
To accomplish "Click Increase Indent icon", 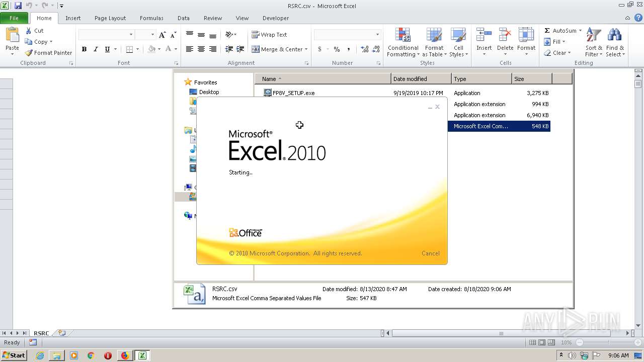I will [x=240, y=49].
